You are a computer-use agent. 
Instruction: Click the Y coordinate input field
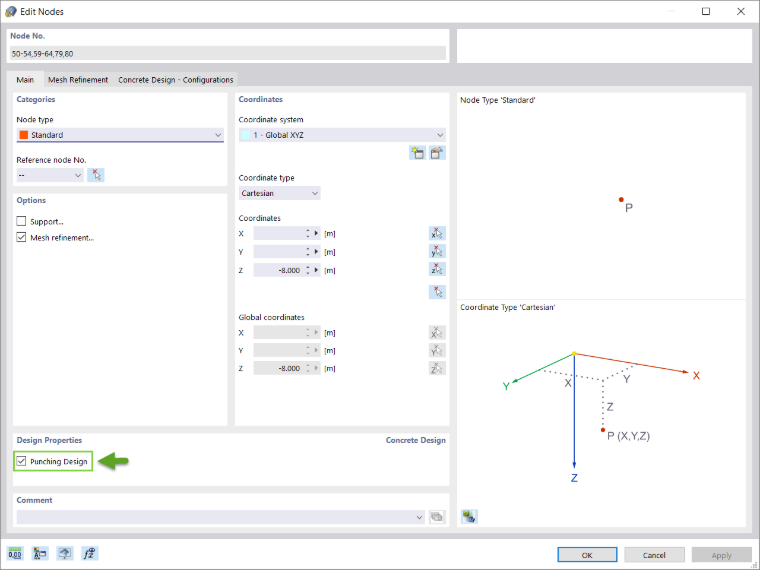(279, 252)
